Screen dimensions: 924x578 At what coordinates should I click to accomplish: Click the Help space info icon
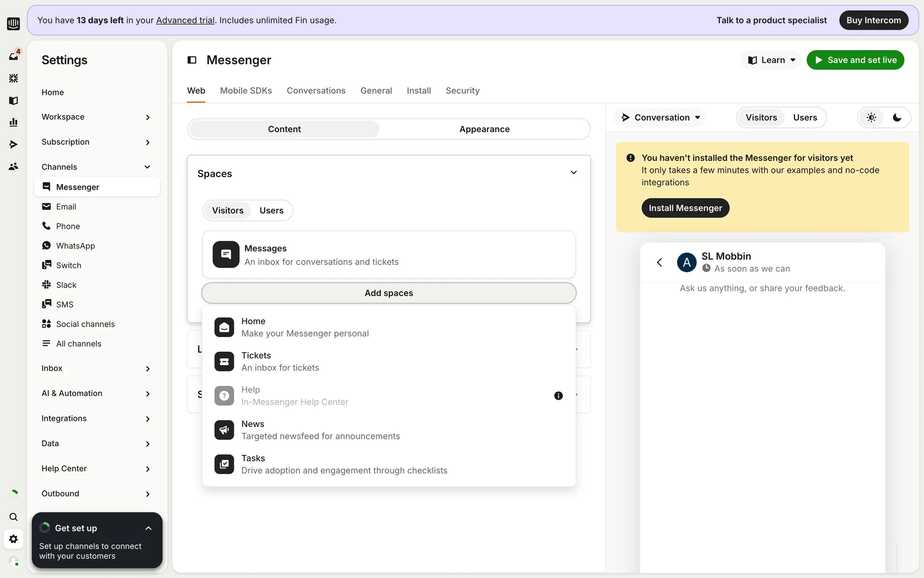[x=558, y=395]
